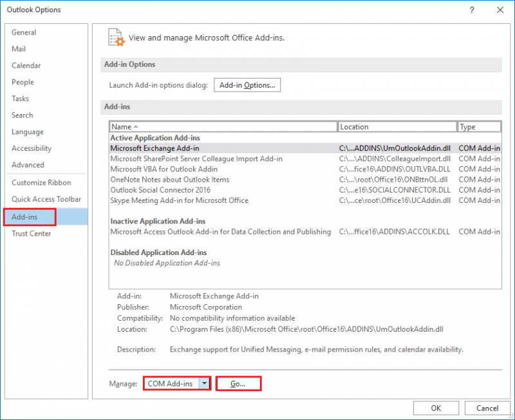Click the ONBttnOL.dll location cell
This screenshot has height=420, width=515.
[393, 180]
